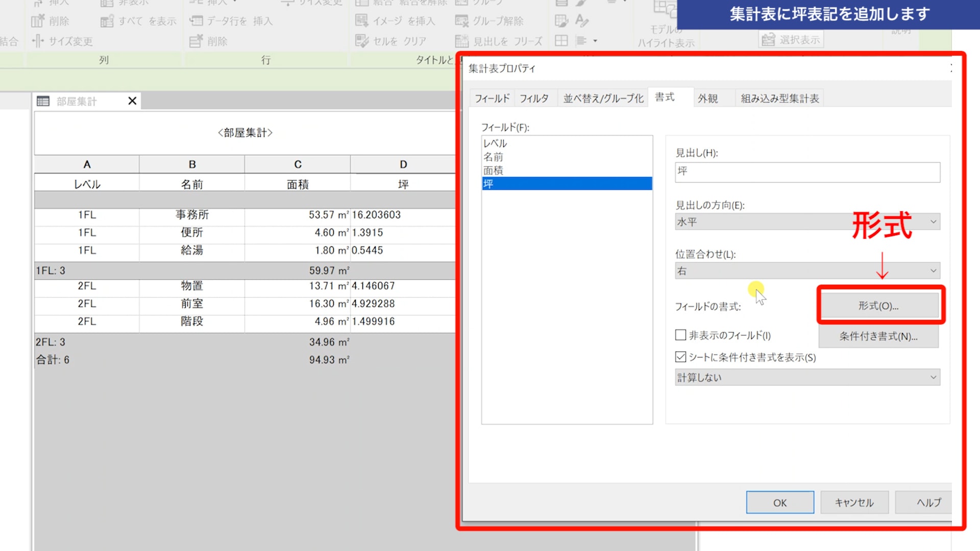Switch to the フィルタ tab
Image resolution: width=980 pixels, height=551 pixels.
[534, 98]
